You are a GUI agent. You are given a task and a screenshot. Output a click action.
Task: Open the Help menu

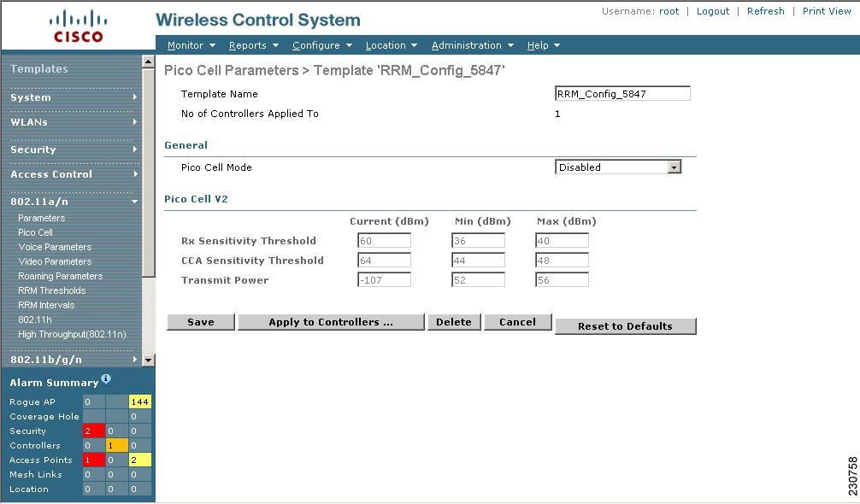(x=543, y=45)
